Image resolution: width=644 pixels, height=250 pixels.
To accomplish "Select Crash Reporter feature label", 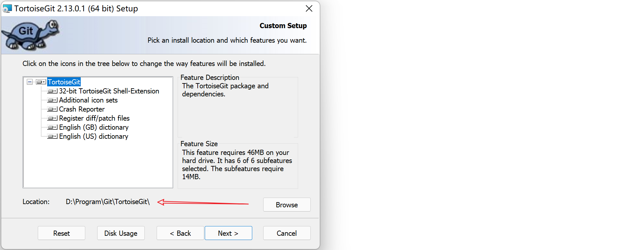I will pyautogui.click(x=82, y=109).
